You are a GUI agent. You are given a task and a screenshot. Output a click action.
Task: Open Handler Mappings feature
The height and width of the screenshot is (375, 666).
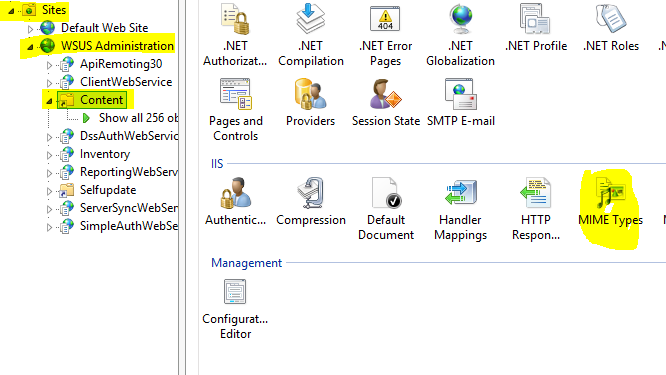coord(460,209)
